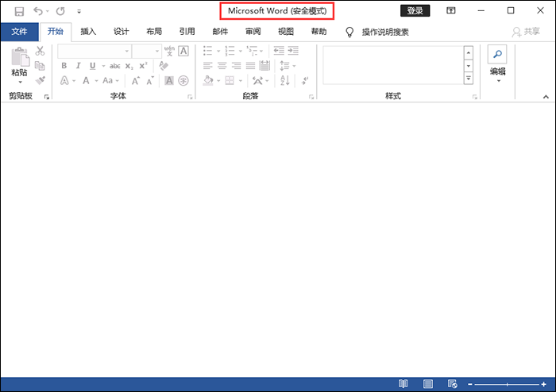Open Customize Quick Access Toolbar dropdown

pos(79,12)
